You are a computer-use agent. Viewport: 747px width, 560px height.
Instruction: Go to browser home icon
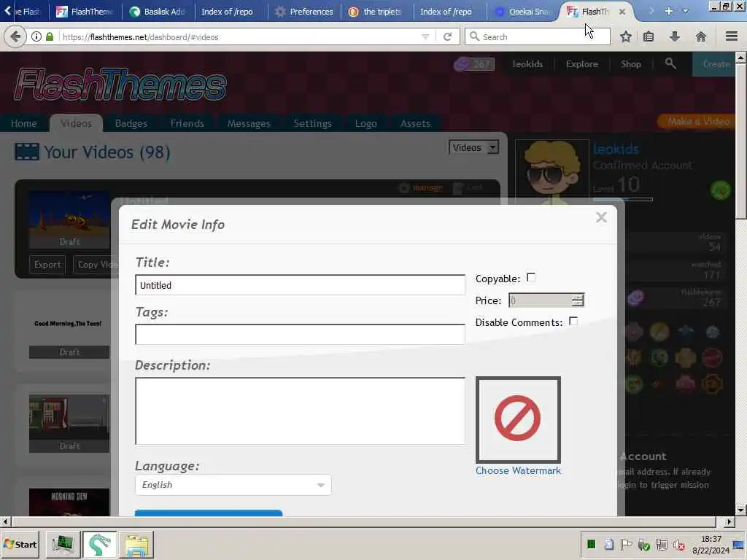701,36
